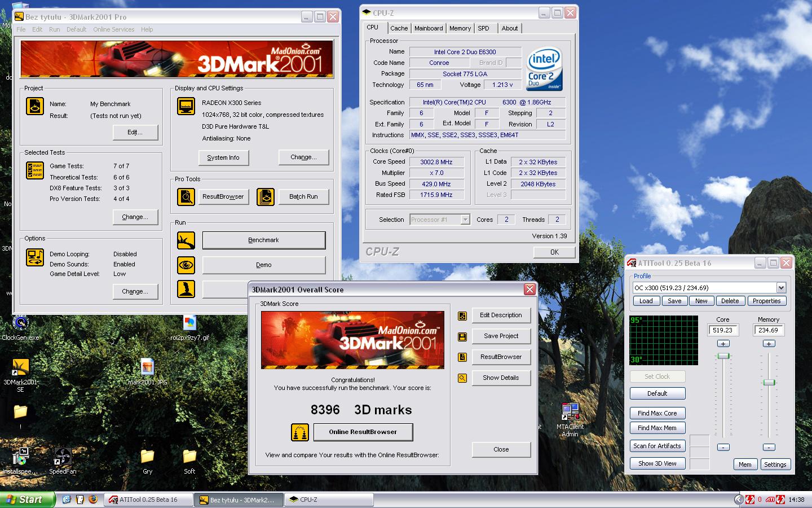This screenshot has height=508, width=812.
Task: Click the Mem button in ATITool
Action: pos(745,465)
